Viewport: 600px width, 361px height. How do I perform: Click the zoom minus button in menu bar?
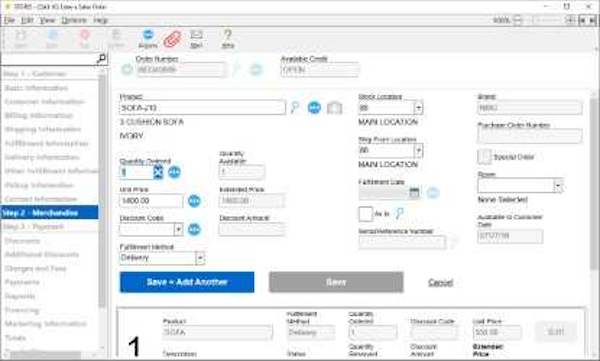click(517, 20)
